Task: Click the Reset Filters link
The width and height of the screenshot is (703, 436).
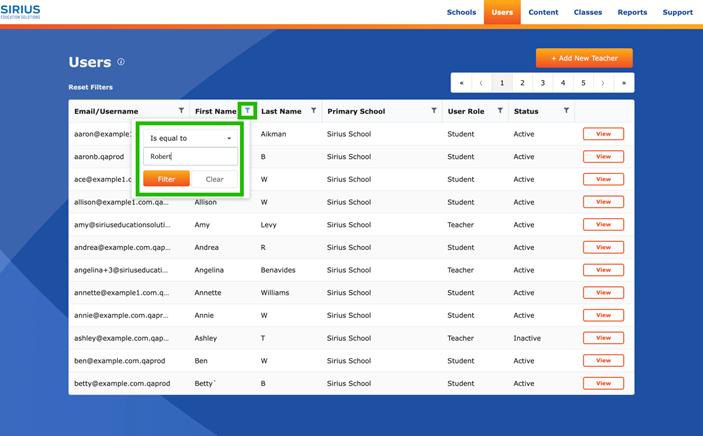Action: coord(90,87)
